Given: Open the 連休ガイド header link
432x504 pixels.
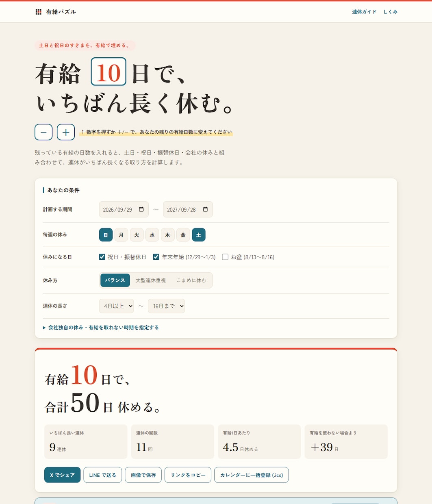Looking at the screenshot, I should (x=364, y=12).
